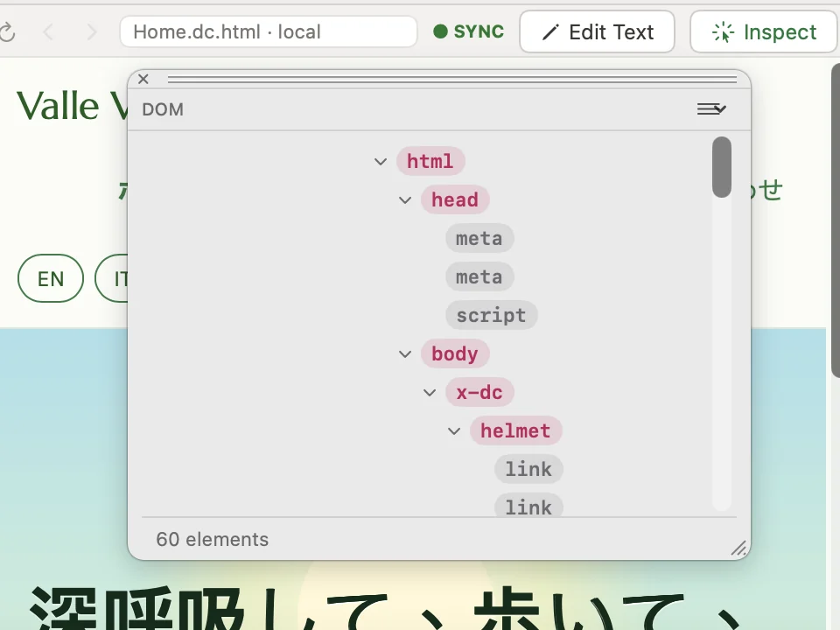This screenshot has width=840, height=630.
Task: Click the green SYNC status indicator
Action: [469, 31]
